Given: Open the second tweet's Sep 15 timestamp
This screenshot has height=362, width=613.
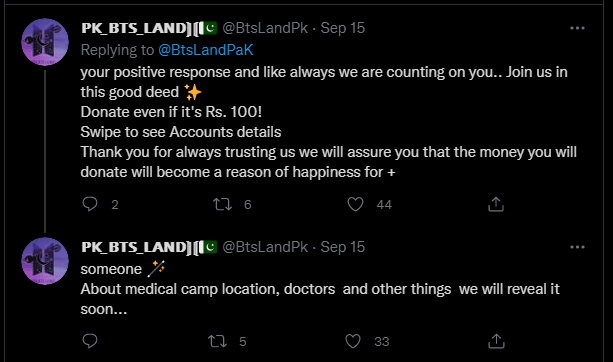Looking at the screenshot, I should tap(342, 247).
